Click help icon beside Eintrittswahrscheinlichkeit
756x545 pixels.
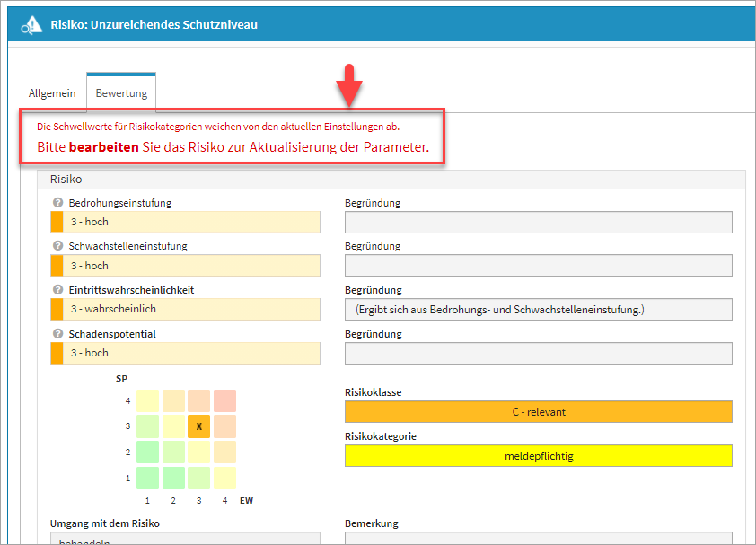tap(57, 290)
